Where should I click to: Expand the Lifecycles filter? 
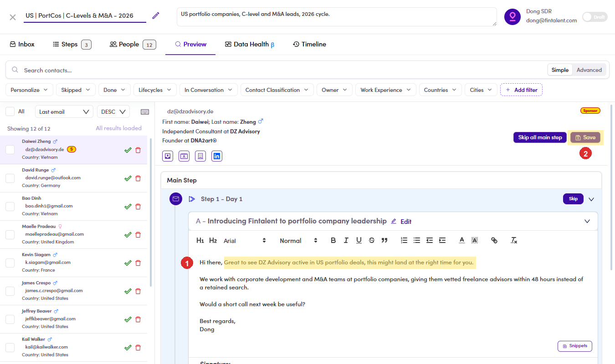pyautogui.click(x=155, y=90)
